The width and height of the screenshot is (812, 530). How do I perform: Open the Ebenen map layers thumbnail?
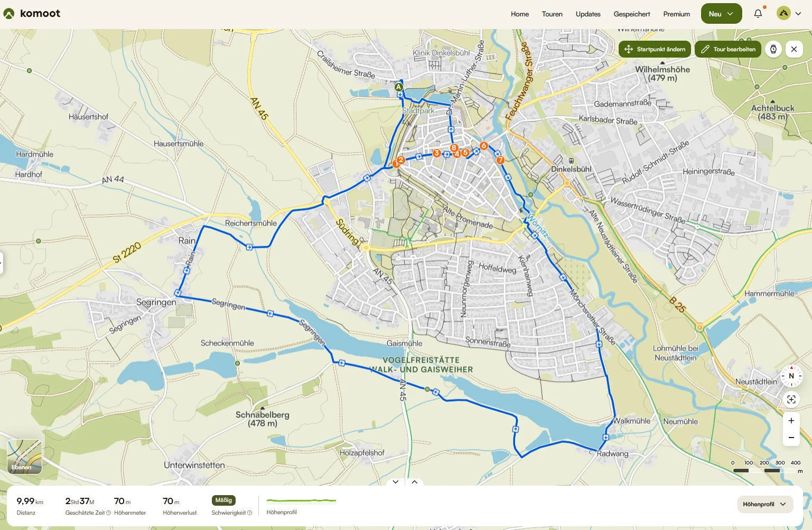pyautogui.click(x=24, y=457)
